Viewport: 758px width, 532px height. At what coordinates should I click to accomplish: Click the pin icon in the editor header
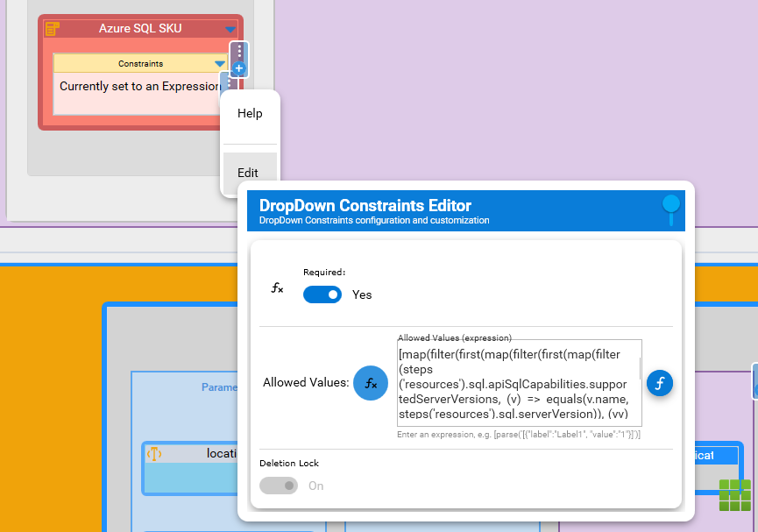coord(670,208)
